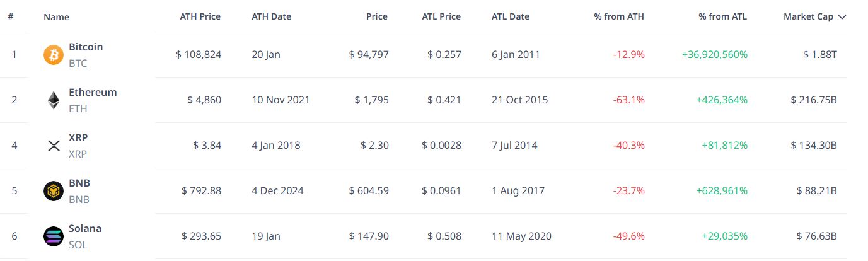
Task: Sort by the # rank column header
Action: 11,17
